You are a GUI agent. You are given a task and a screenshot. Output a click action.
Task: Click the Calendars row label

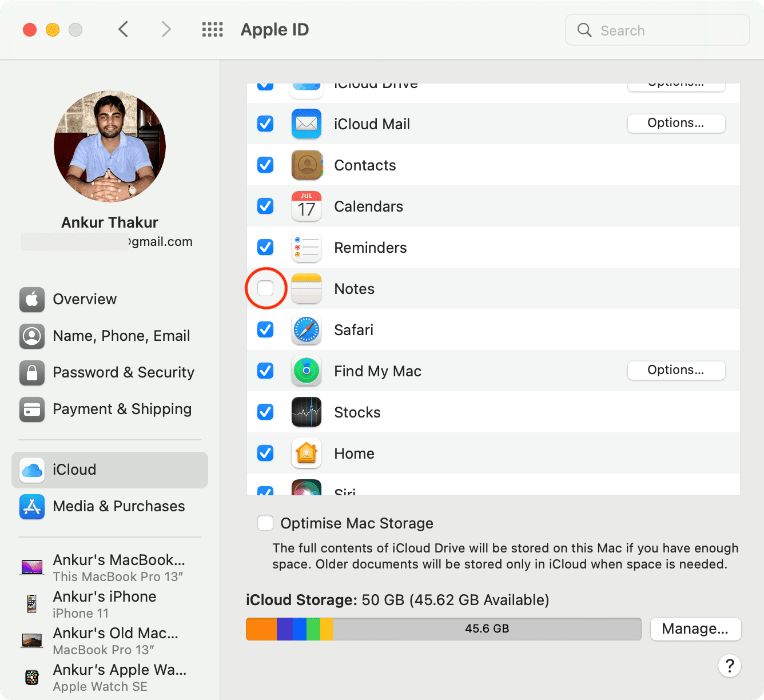[x=368, y=206]
